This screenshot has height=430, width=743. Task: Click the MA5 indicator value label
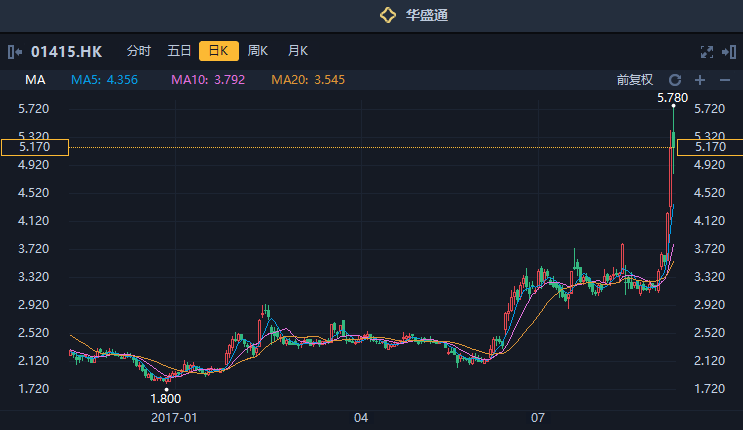[104, 80]
